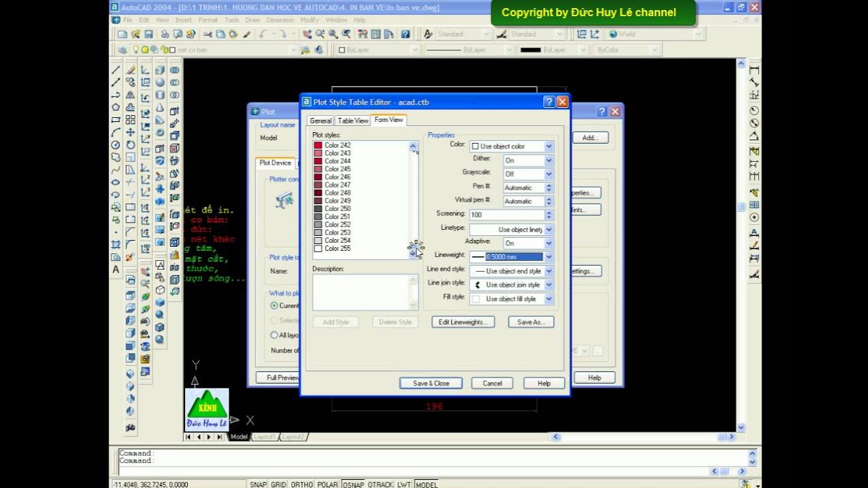
Task: Click the Description text box
Action: tap(365, 292)
